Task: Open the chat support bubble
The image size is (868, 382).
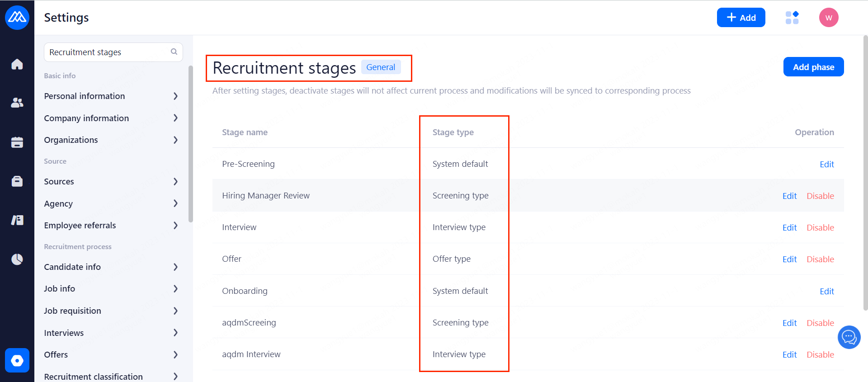Action: pyautogui.click(x=849, y=337)
